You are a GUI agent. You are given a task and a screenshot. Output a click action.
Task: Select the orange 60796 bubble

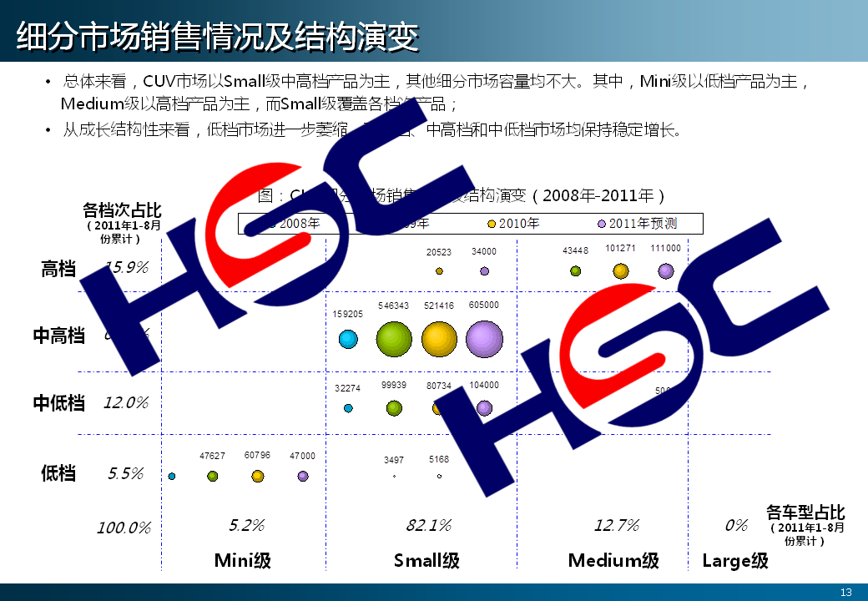tap(258, 476)
